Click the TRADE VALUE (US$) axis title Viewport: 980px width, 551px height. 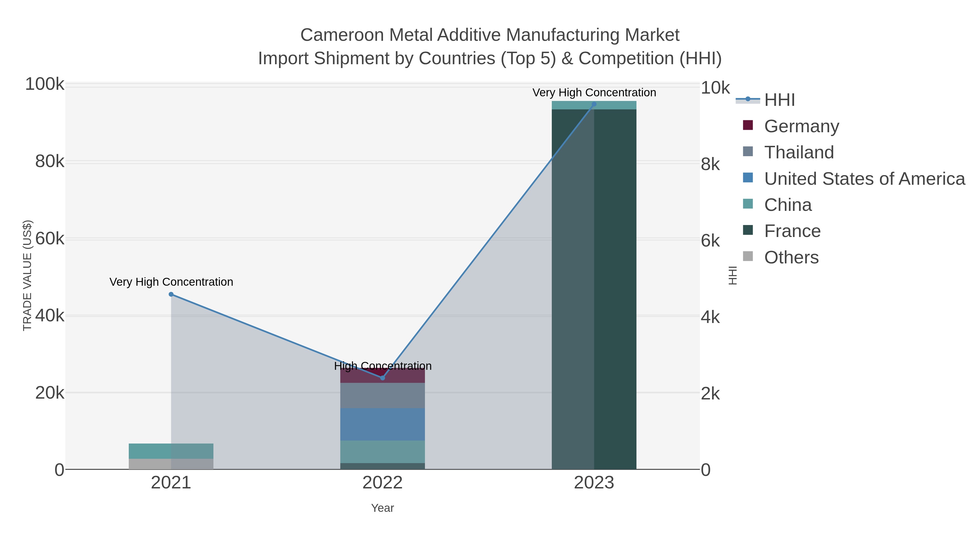(x=27, y=275)
